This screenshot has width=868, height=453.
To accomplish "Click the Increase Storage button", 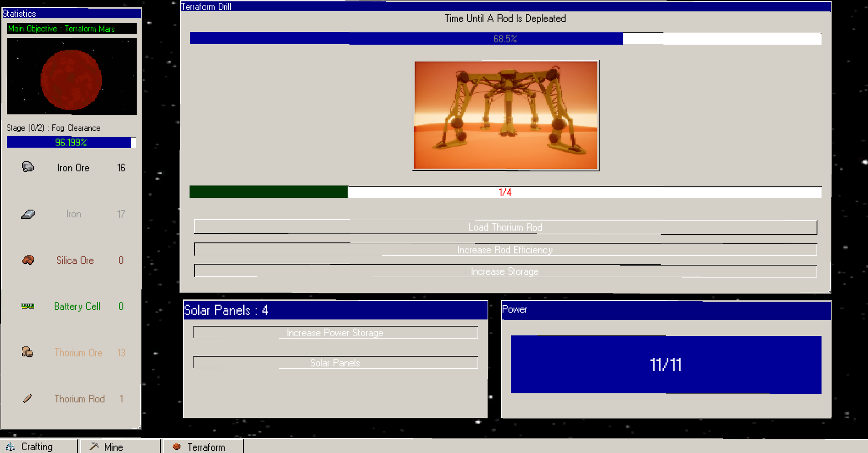I will 505,271.
